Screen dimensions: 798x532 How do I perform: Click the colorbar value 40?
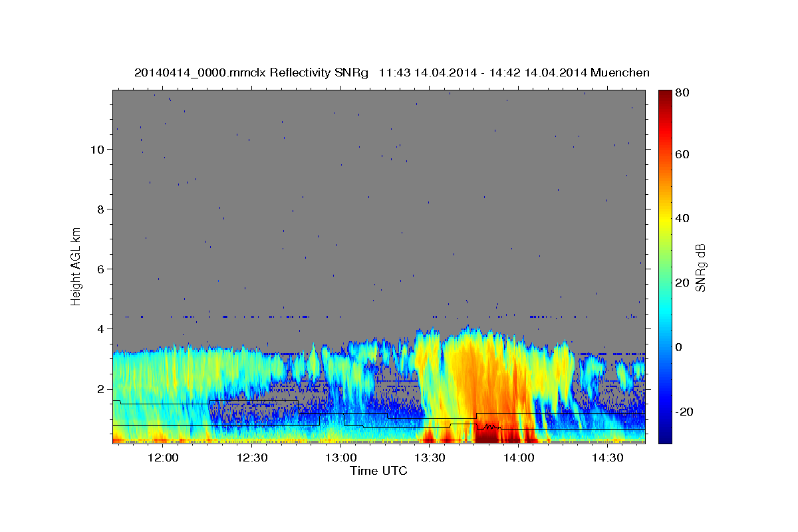tap(683, 218)
